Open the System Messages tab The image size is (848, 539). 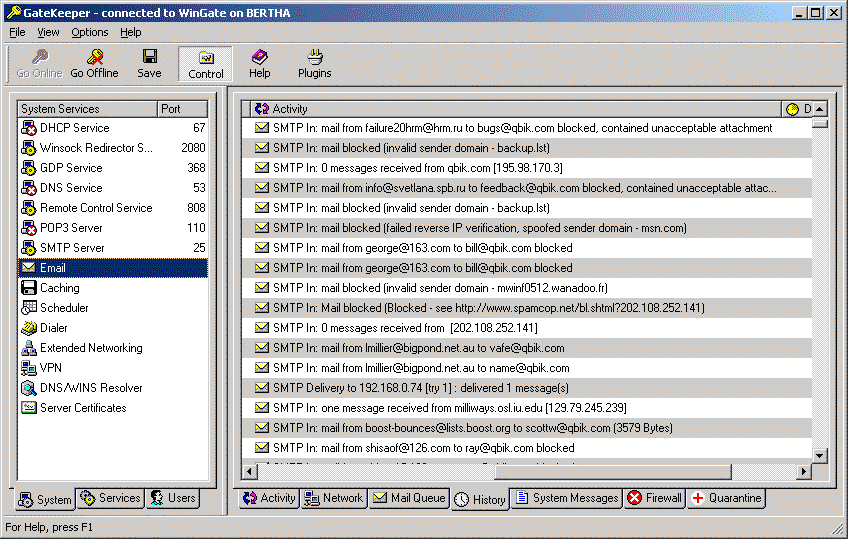coord(567,498)
